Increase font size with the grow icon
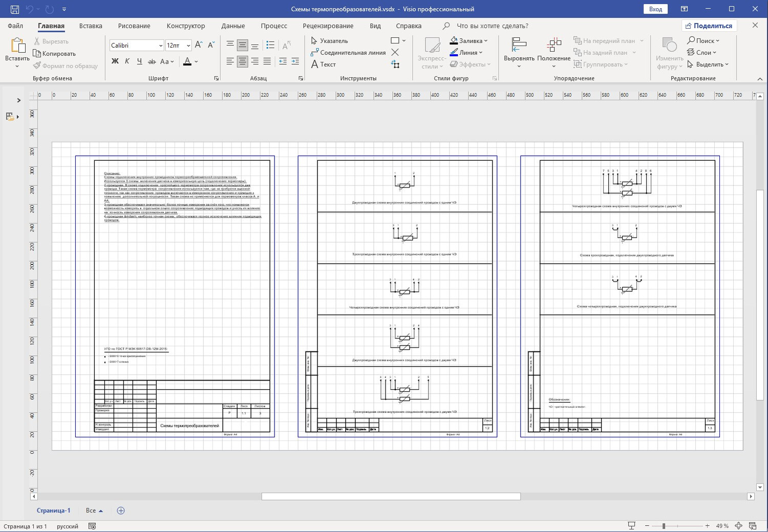The width and height of the screenshot is (768, 532). click(x=199, y=45)
